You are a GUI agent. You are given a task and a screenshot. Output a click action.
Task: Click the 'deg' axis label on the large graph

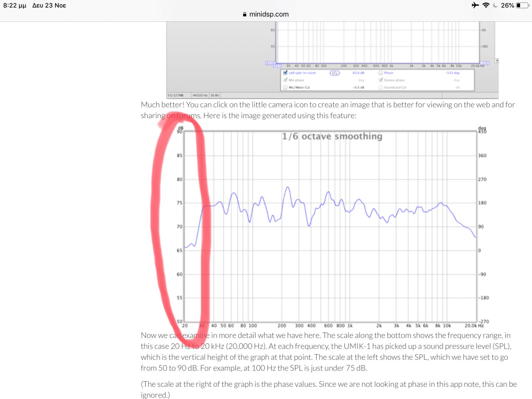482,128
